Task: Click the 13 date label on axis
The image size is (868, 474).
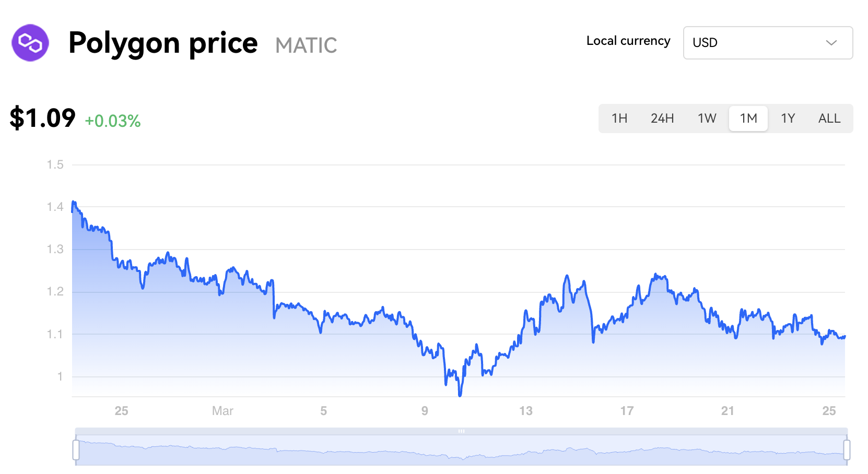Action: pos(526,411)
